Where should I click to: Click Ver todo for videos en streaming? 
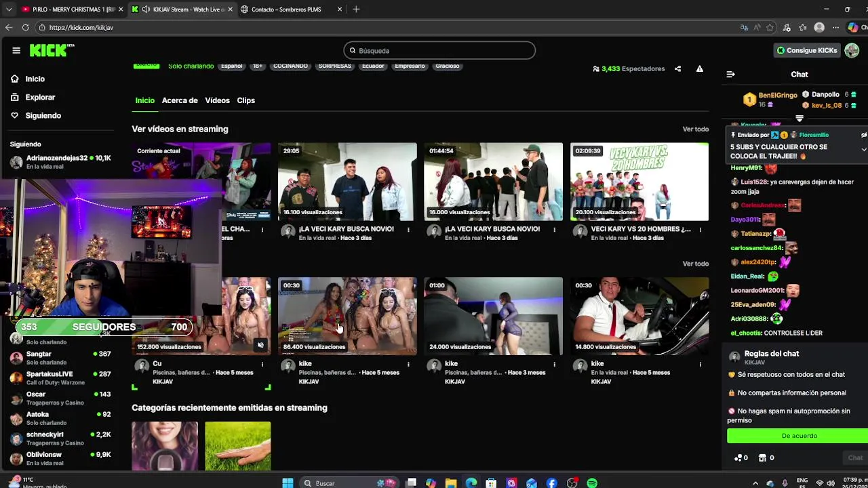(x=695, y=129)
